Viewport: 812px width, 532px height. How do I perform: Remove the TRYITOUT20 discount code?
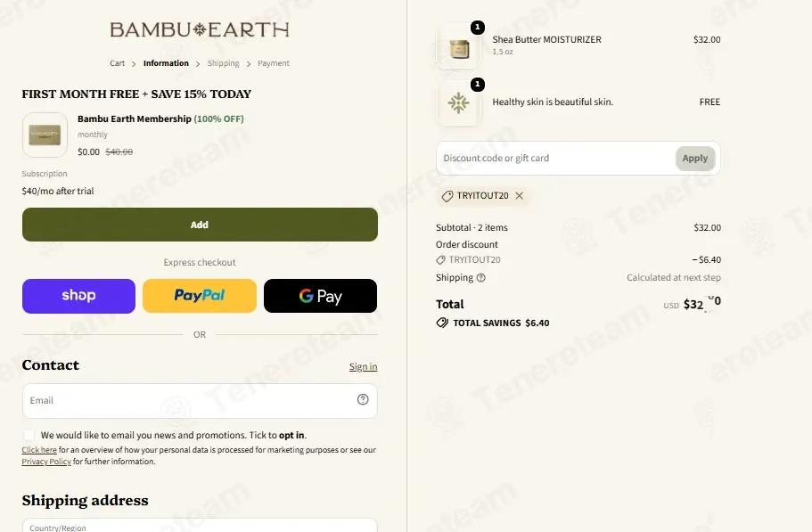[x=520, y=196]
